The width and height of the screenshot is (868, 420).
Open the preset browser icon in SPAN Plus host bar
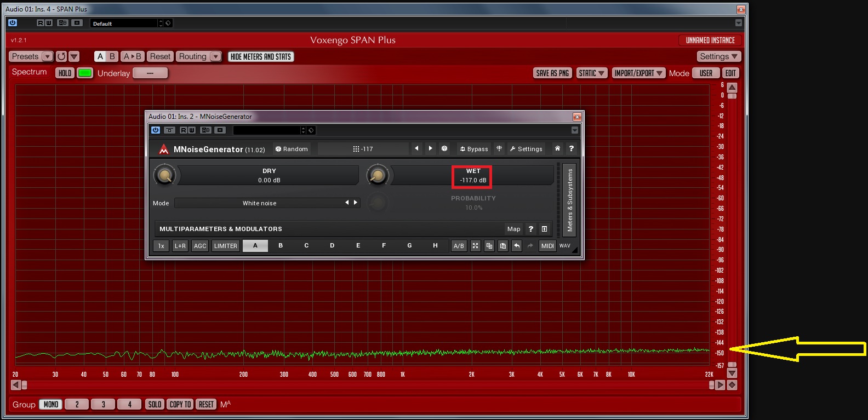point(77,22)
